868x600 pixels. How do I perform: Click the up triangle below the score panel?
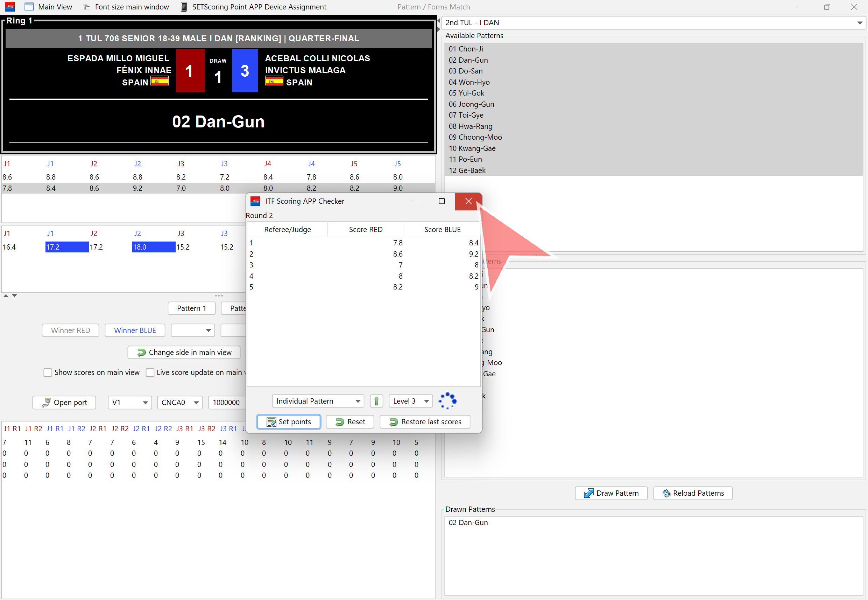coord(6,296)
